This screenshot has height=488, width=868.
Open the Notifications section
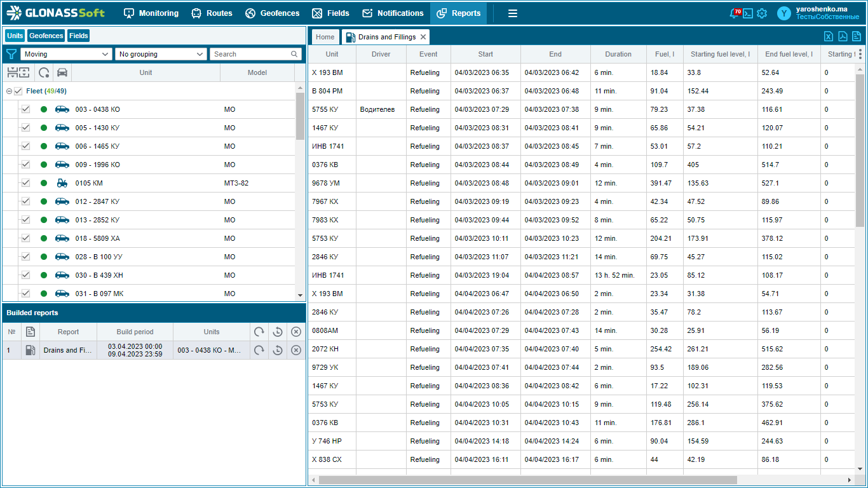pyautogui.click(x=392, y=13)
